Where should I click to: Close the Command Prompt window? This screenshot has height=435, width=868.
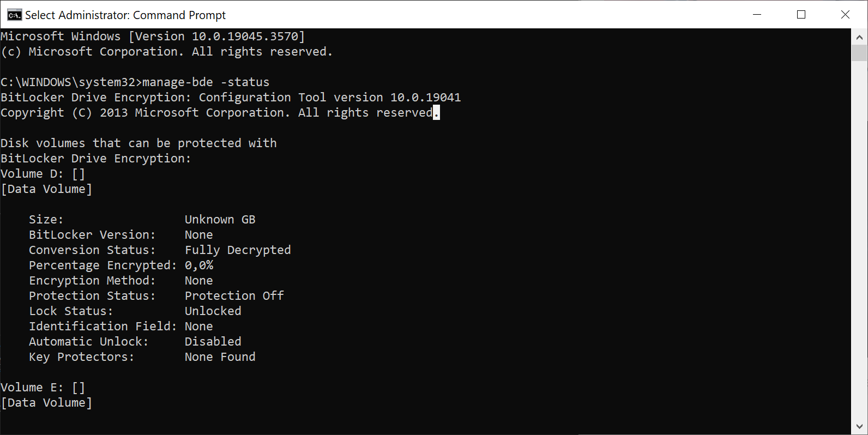[x=845, y=15]
